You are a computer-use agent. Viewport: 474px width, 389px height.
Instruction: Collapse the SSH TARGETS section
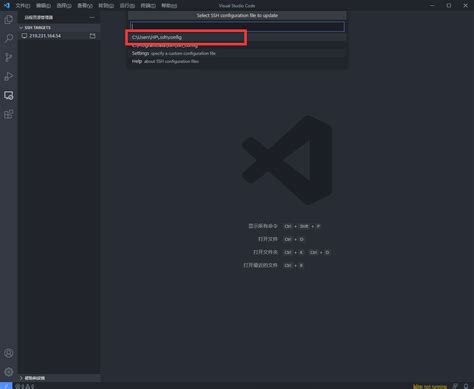point(59,27)
